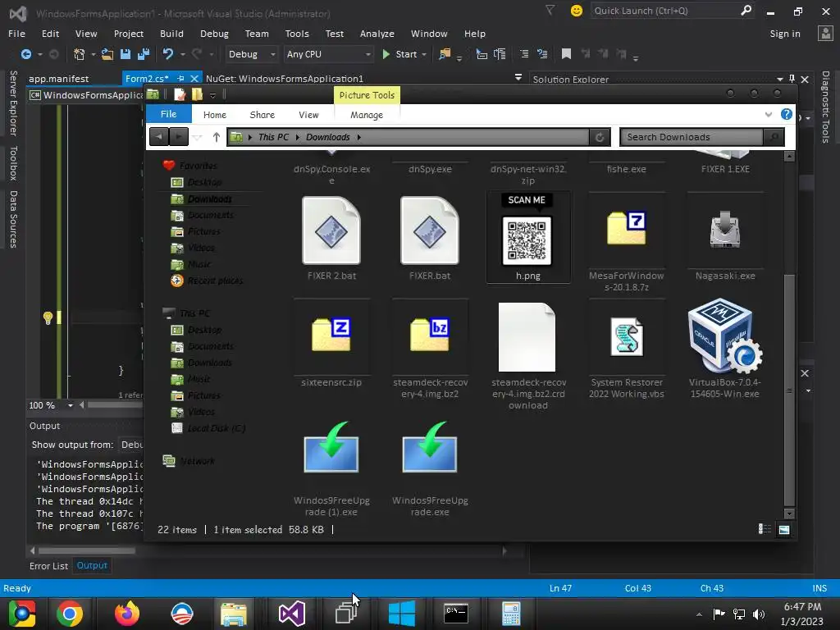Click the Explorer help question mark icon
Screen dimensions: 840x630
tap(787, 114)
